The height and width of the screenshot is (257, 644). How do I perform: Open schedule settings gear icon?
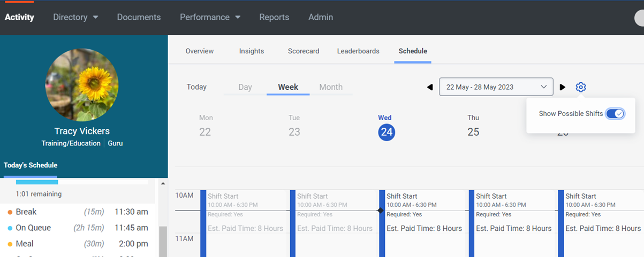[581, 87]
